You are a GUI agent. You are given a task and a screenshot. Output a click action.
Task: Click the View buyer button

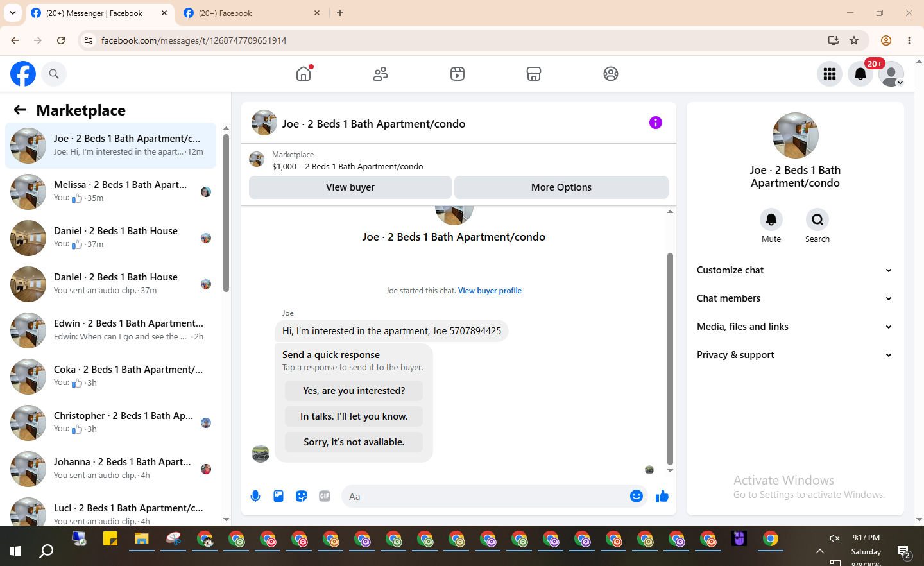[x=350, y=187]
